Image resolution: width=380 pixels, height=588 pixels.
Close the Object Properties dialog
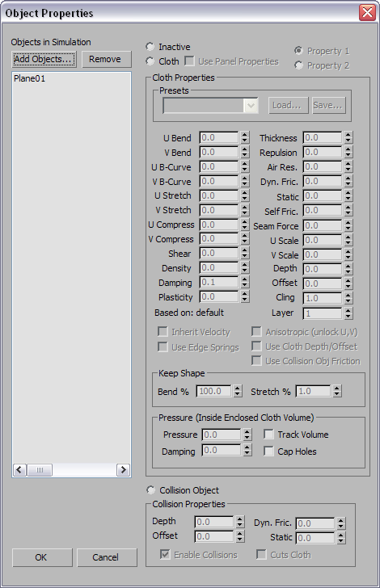click(x=367, y=13)
